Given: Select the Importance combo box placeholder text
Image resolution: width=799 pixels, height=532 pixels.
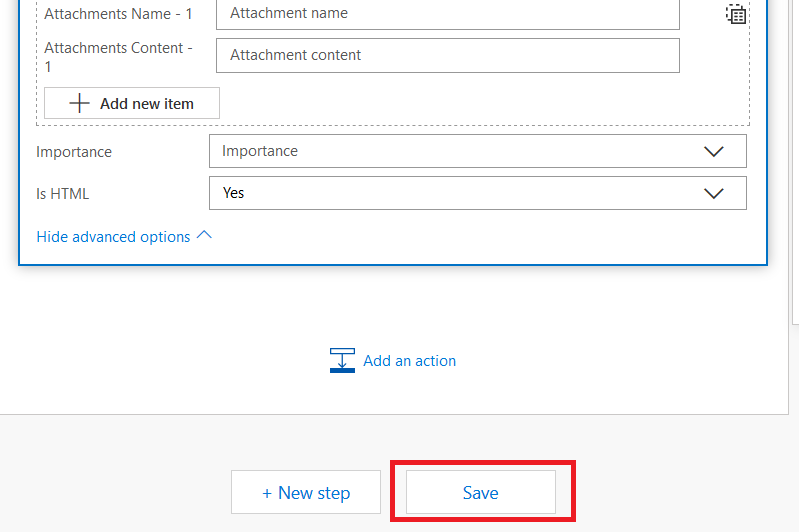Looking at the screenshot, I should 260,151.
